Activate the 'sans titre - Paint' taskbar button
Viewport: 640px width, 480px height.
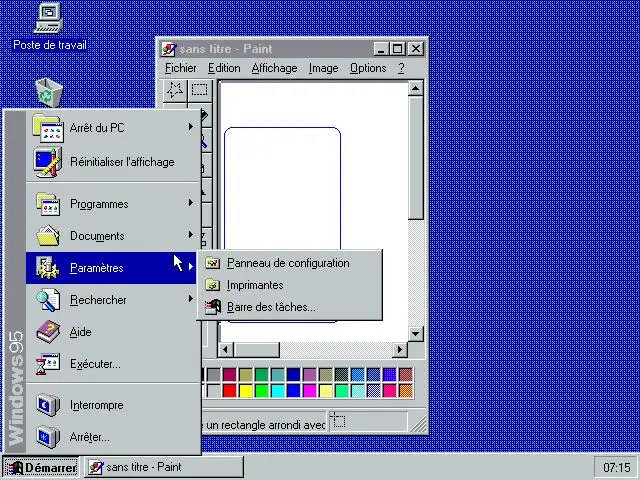pyautogui.click(x=164, y=467)
